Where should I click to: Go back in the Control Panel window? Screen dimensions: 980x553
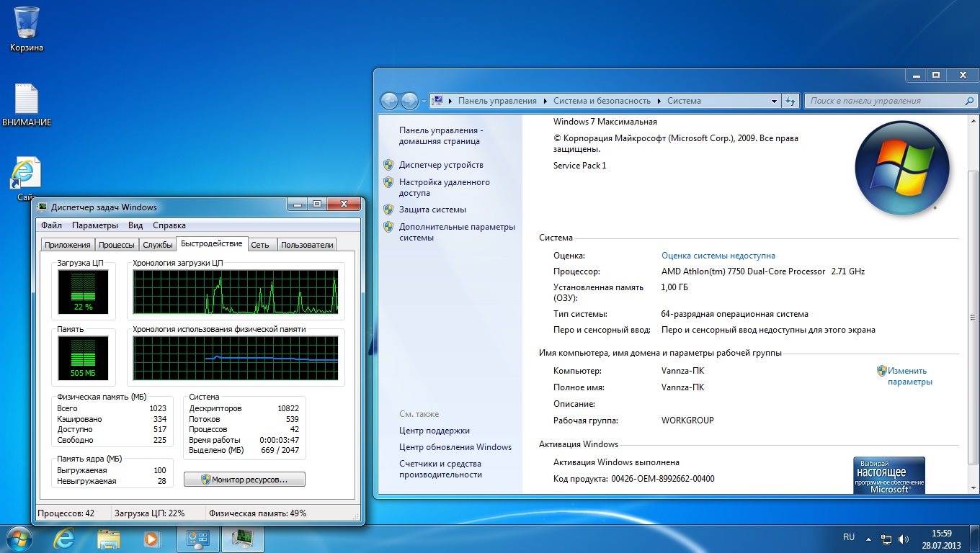tap(388, 101)
